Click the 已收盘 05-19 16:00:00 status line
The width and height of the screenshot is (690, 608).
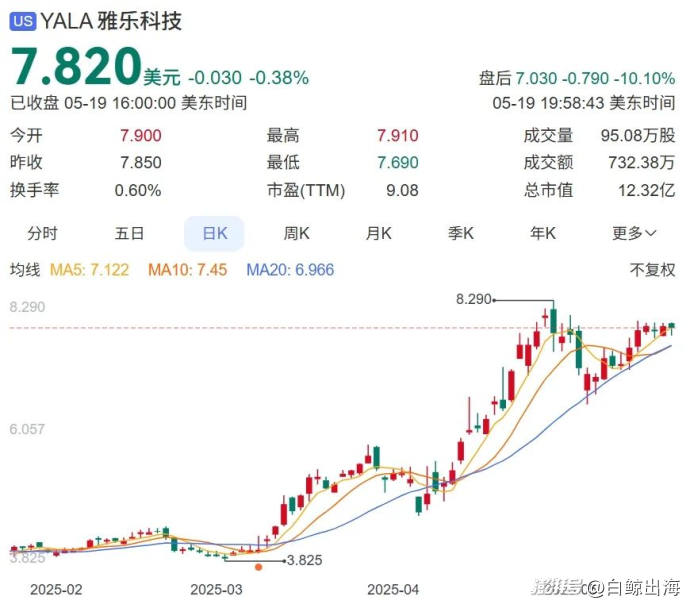click(128, 103)
